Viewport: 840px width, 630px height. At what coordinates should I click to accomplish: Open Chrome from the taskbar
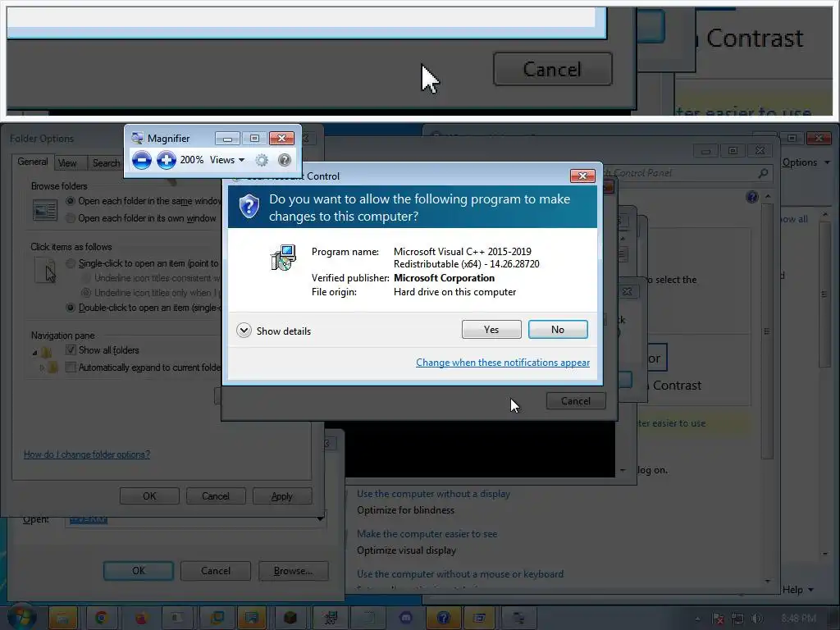(x=101, y=619)
